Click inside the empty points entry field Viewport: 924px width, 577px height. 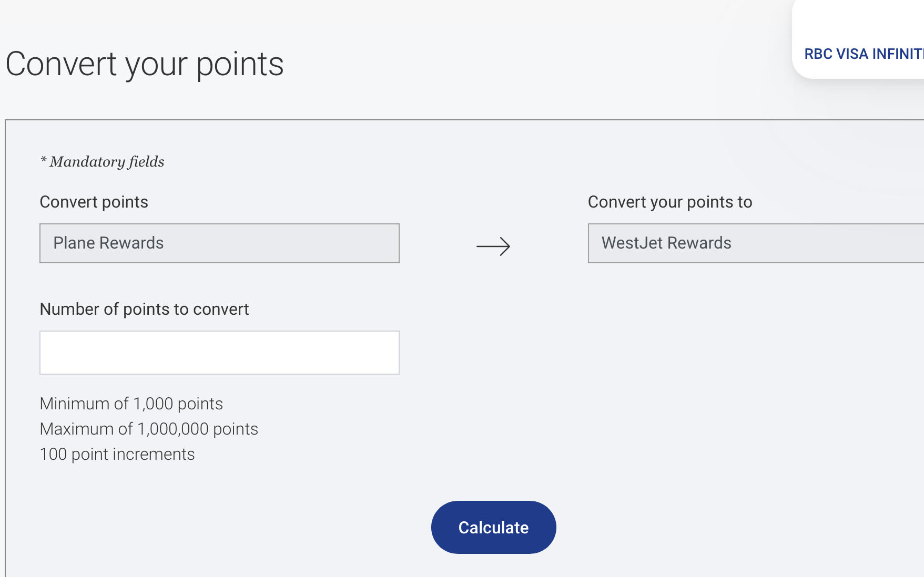click(219, 352)
